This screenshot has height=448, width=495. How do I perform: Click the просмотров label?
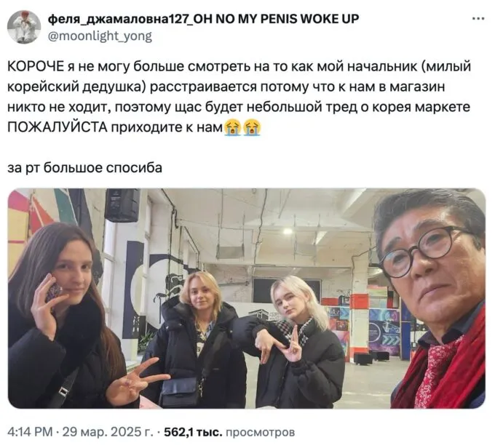click(260, 432)
